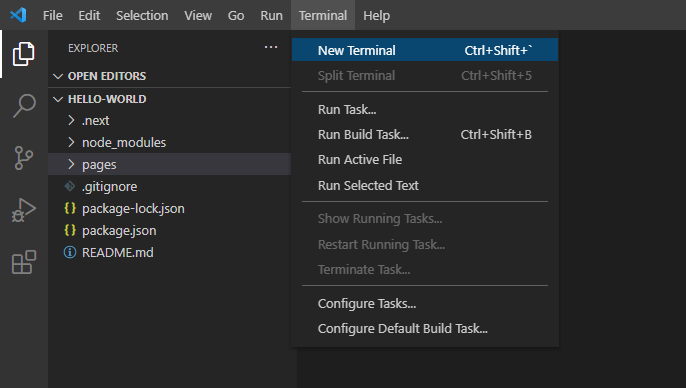Viewport: 686px width, 388px height.
Task: Open the File menu
Action: tap(52, 15)
